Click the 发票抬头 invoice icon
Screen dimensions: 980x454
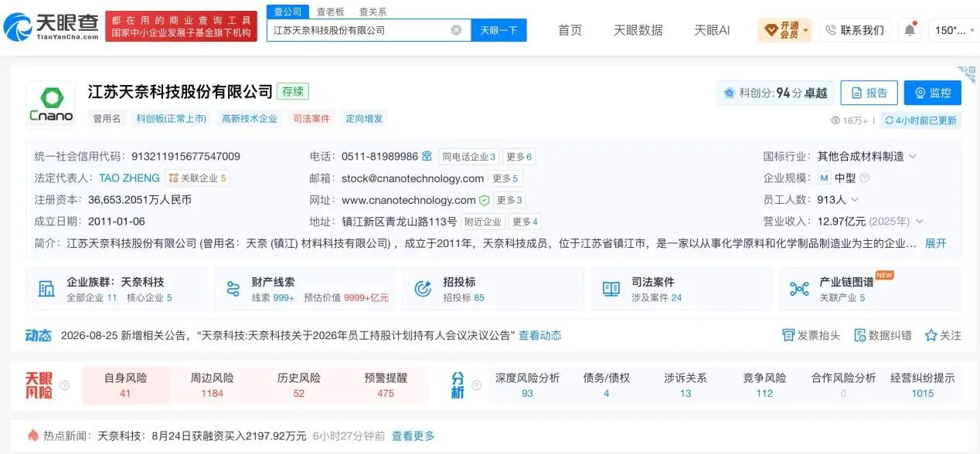click(x=788, y=335)
